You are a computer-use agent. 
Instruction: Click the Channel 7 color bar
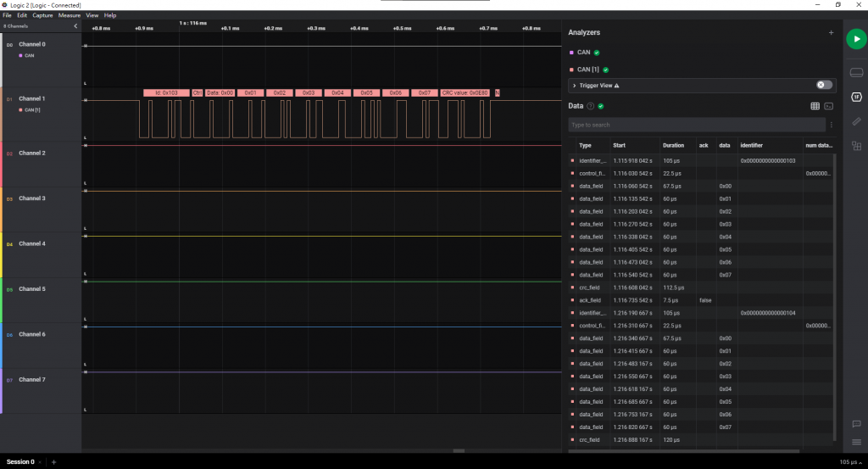click(1, 391)
